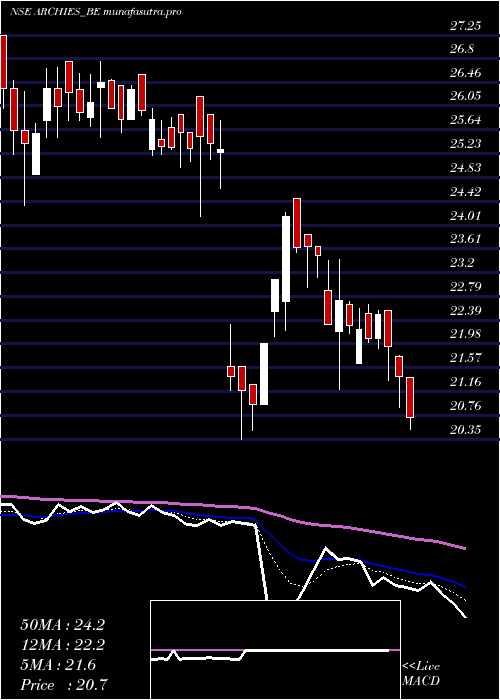This screenshot has height=700, width=500.
Task: Click the 21.57 price label
Action: click(x=465, y=358)
